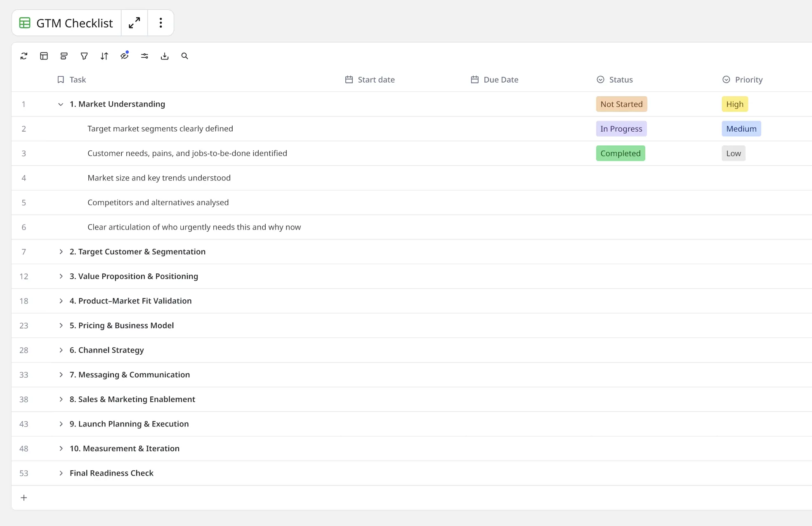Export the GTM Checklist data
This screenshot has width=812, height=526.
pyautogui.click(x=165, y=56)
